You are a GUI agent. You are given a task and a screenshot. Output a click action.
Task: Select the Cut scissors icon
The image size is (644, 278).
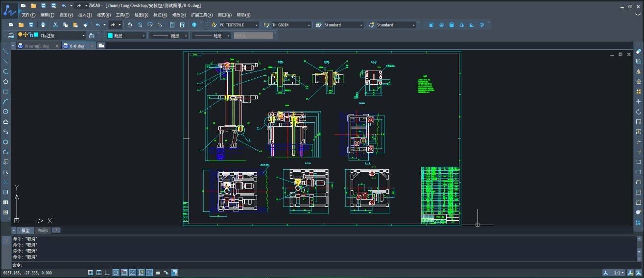click(x=55, y=24)
